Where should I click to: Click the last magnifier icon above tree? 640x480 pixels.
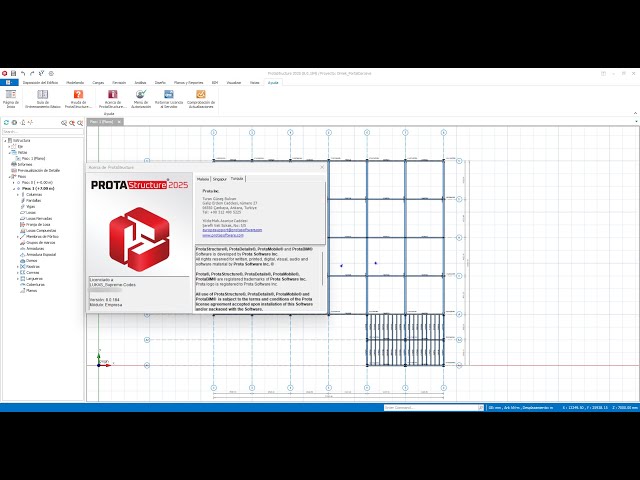coord(80,123)
